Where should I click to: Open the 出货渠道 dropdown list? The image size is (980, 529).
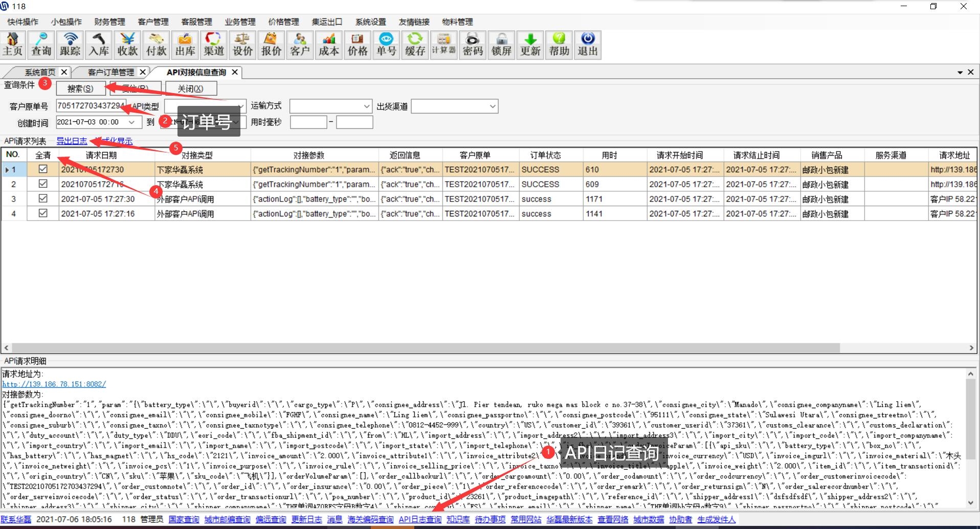tap(493, 106)
